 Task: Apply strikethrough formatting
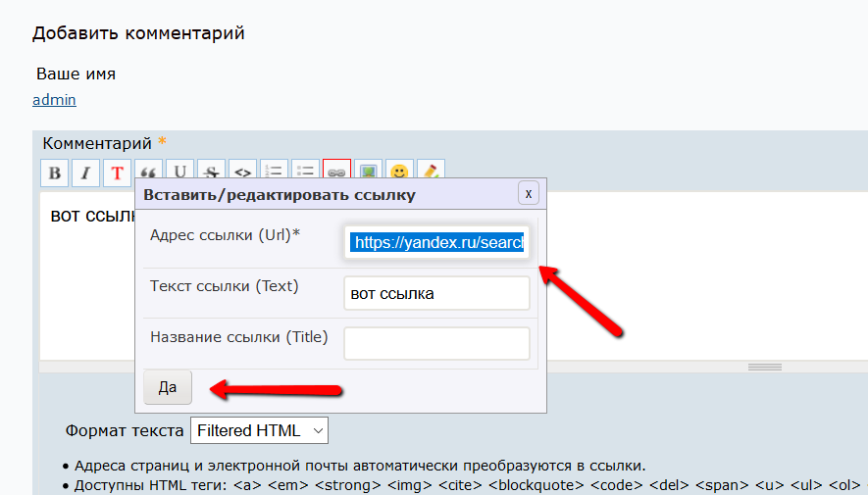click(x=211, y=173)
